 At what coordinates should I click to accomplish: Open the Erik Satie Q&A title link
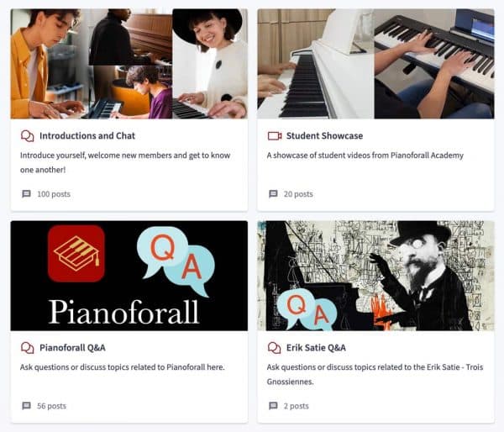pyautogui.click(x=316, y=348)
